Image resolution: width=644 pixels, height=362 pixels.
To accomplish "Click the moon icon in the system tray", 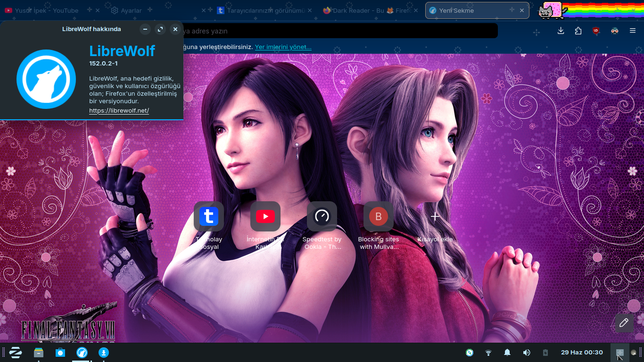I will coord(634,353).
